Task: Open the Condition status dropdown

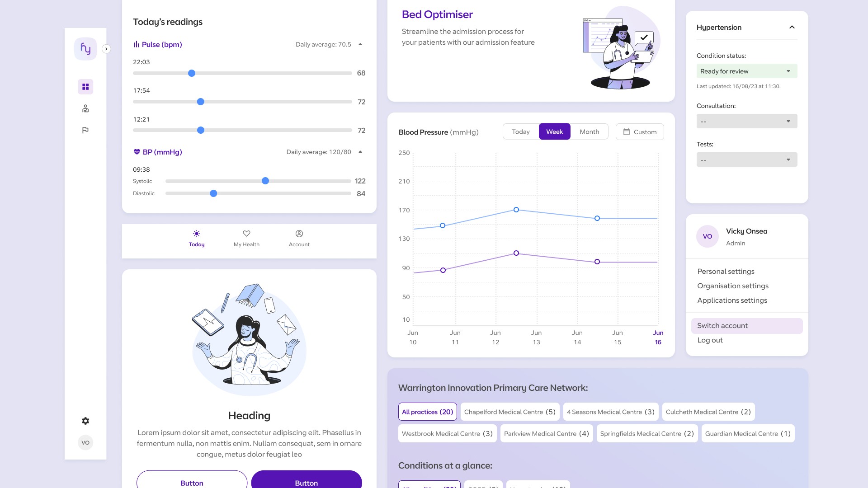Action: pyautogui.click(x=746, y=71)
